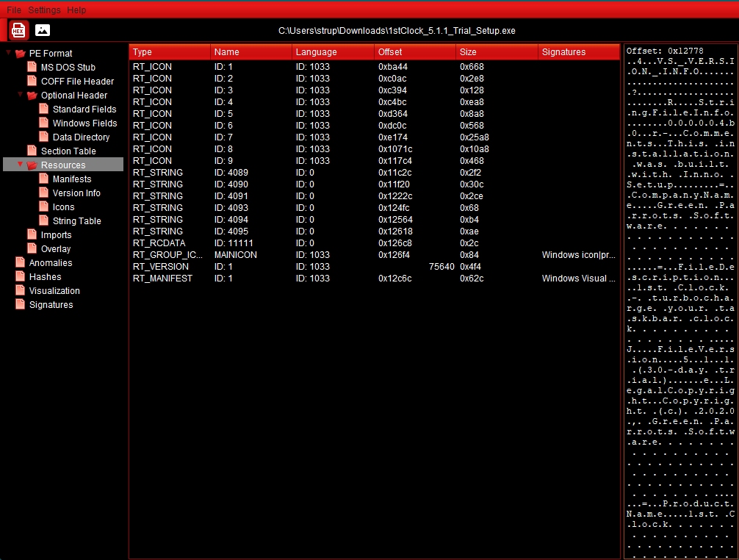Select the RT_STRING row ID: 4089
739x560 pixels.
pyautogui.click(x=374, y=173)
